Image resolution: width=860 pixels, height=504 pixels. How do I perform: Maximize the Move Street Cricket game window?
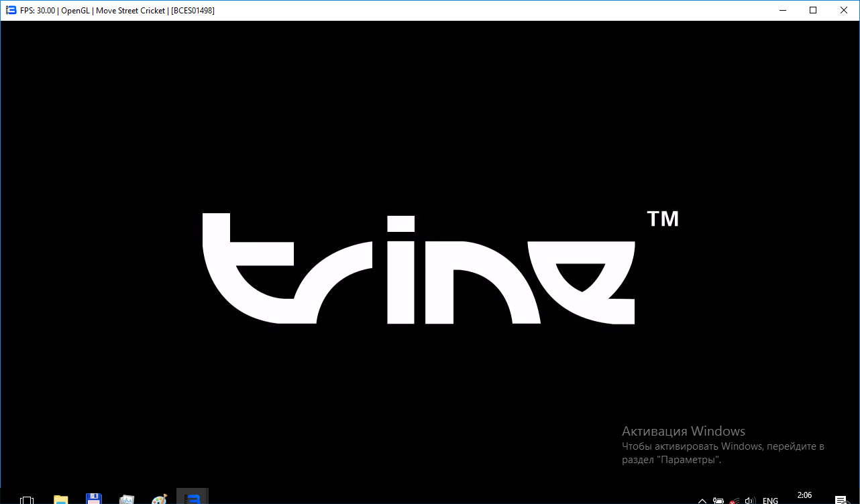[813, 10]
